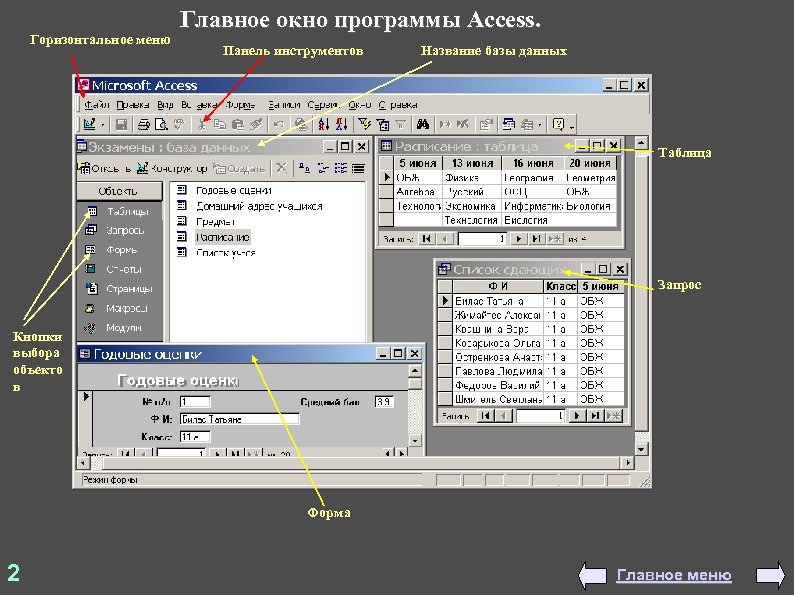This screenshot has height=595, width=794.
Task: Click the Database Window icon
Action: pyautogui.click(x=508, y=124)
